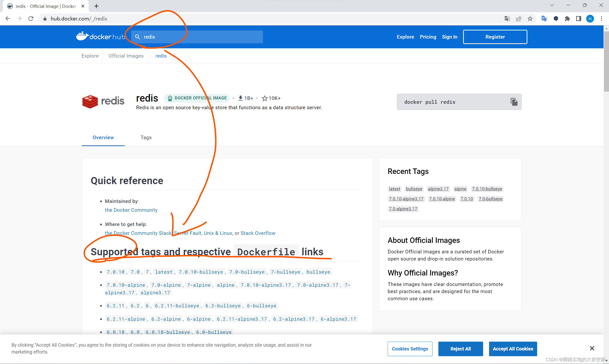Image resolution: width=609 pixels, height=364 pixels.
Task: Open the profile avatar H menu
Action: (x=590, y=19)
